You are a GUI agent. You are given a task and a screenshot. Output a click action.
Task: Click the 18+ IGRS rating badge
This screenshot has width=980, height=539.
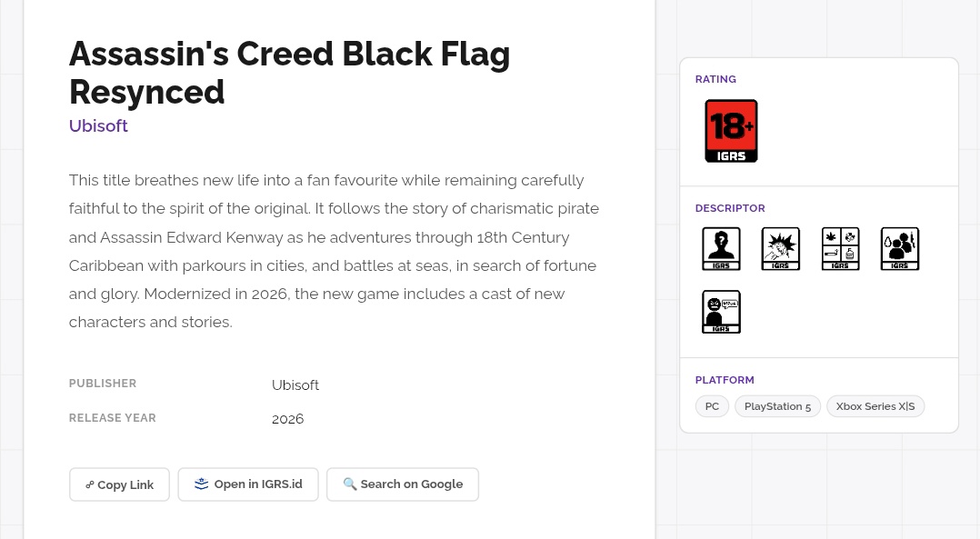pyautogui.click(x=731, y=131)
